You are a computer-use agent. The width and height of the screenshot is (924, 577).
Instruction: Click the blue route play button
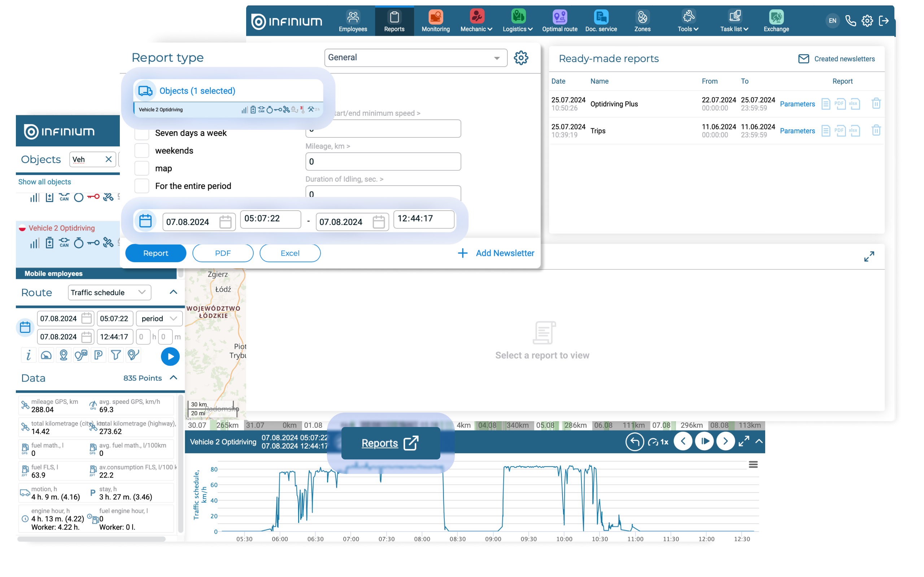pos(170,356)
